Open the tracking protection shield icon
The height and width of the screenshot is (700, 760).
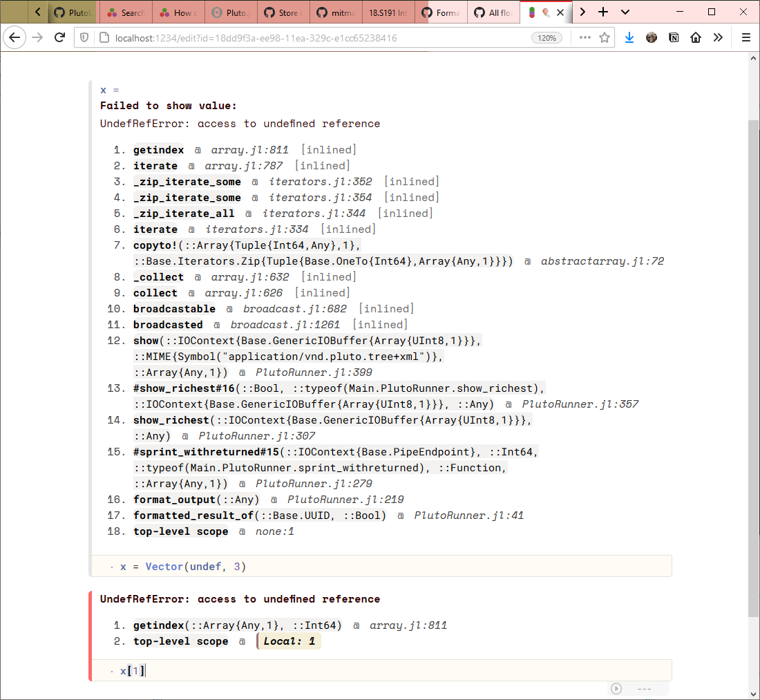tap(84, 38)
